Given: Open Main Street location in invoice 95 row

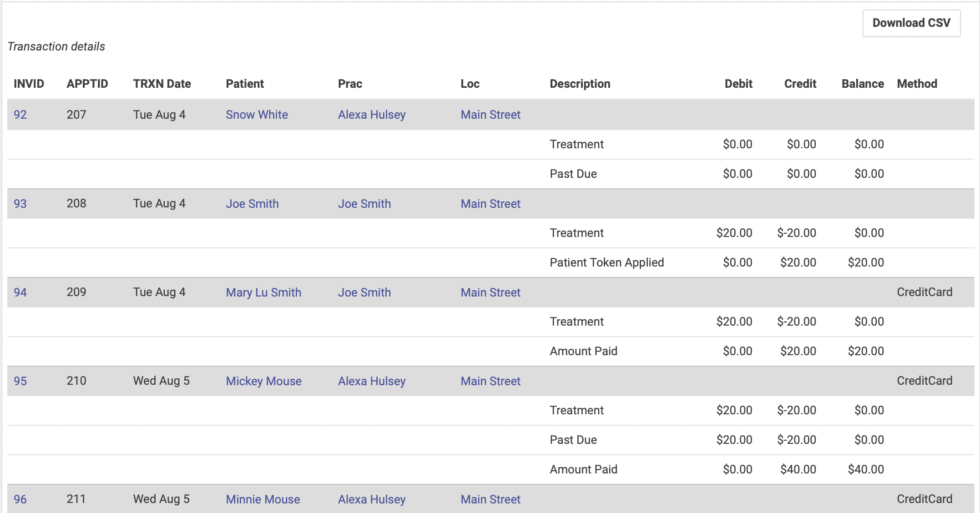Looking at the screenshot, I should (490, 381).
